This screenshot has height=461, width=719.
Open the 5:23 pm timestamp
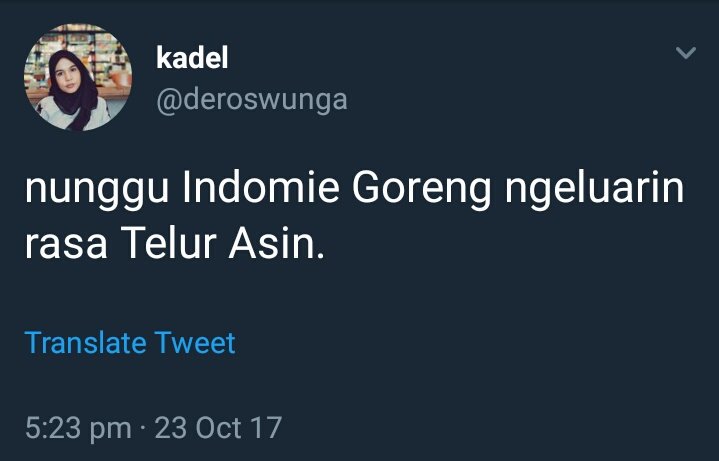click(x=78, y=428)
